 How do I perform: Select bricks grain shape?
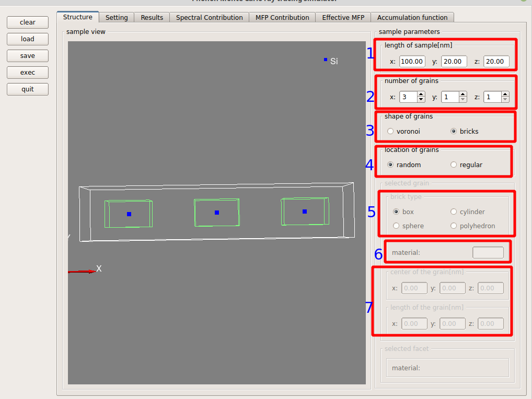tap(465, 131)
